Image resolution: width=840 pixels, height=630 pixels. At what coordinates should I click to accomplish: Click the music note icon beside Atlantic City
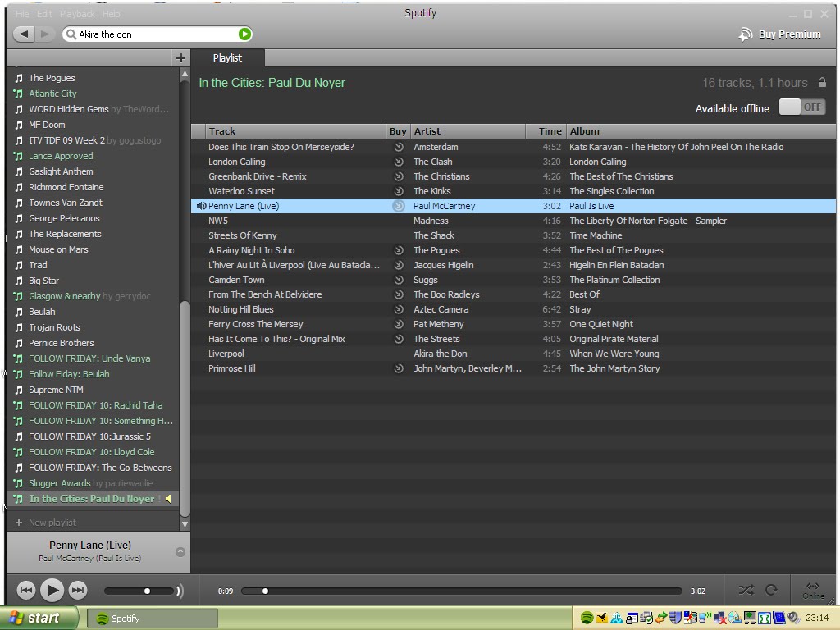click(19, 94)
